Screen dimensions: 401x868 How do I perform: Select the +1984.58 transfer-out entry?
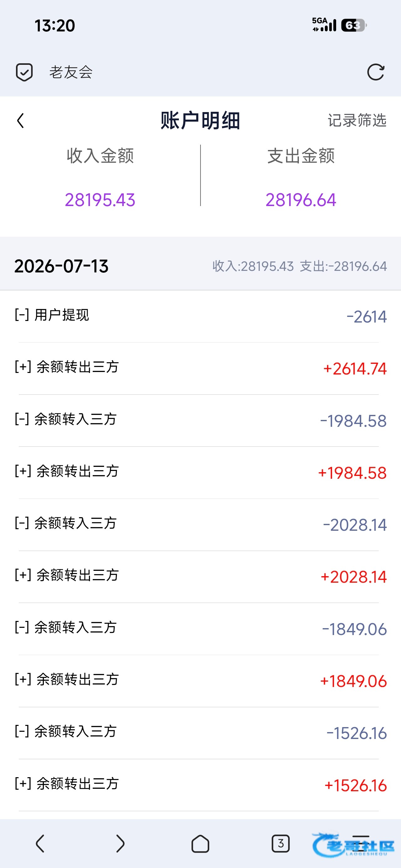click(200, 473)
